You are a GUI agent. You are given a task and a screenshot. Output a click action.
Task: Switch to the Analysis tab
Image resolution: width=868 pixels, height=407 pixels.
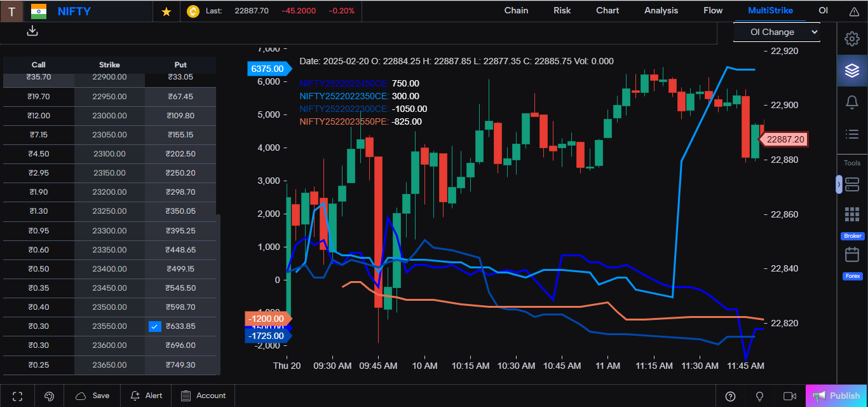[661, 10]
